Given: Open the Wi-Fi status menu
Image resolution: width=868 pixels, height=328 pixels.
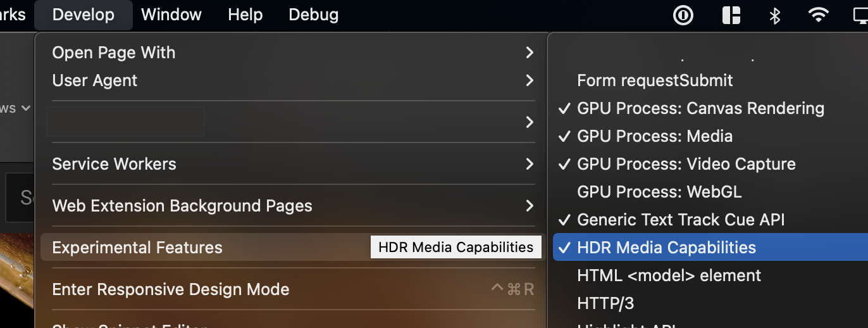Looking at the screenshot, I should (819, 15).
